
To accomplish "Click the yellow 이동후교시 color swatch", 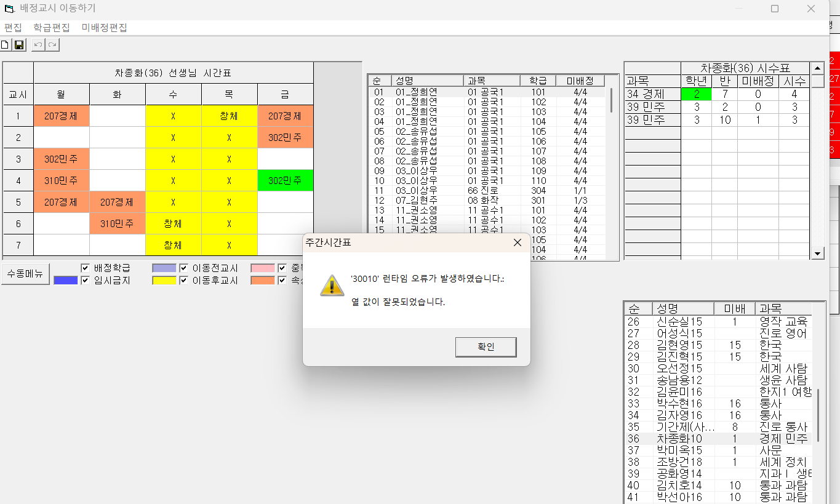I will click(x=164, y=281).
